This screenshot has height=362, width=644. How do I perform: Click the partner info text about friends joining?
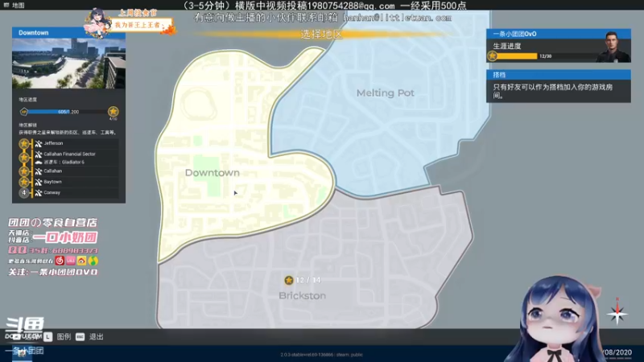click(552, 91)
